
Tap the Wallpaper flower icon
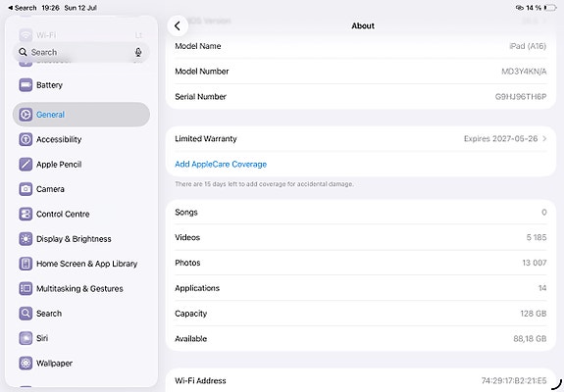pos(26,364)
